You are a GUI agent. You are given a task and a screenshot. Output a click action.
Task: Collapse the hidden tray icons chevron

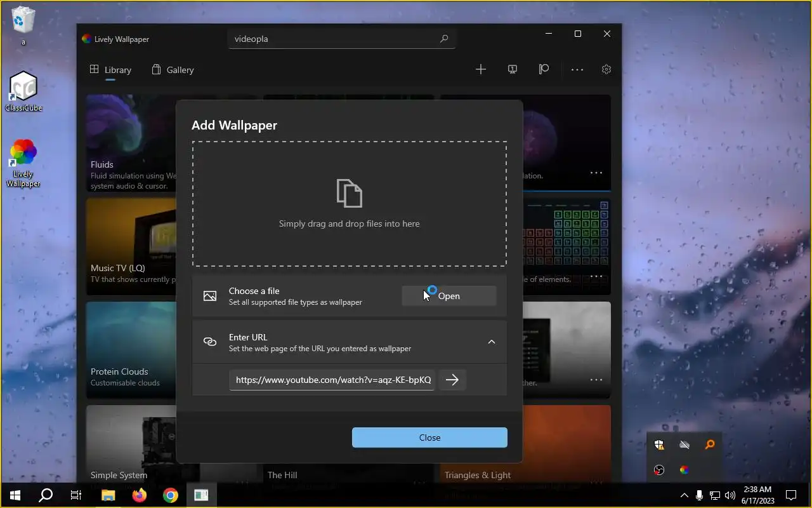684,495
